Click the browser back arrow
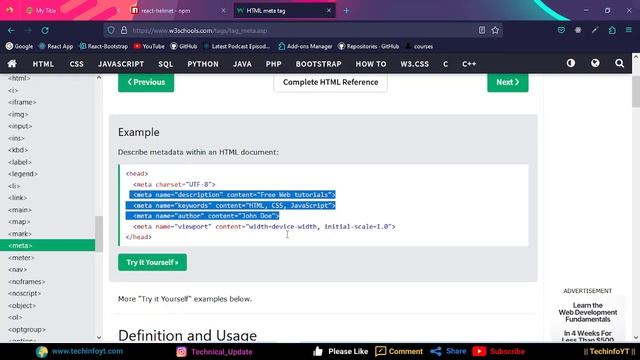The image size is (640, 360). click(11, 30)
